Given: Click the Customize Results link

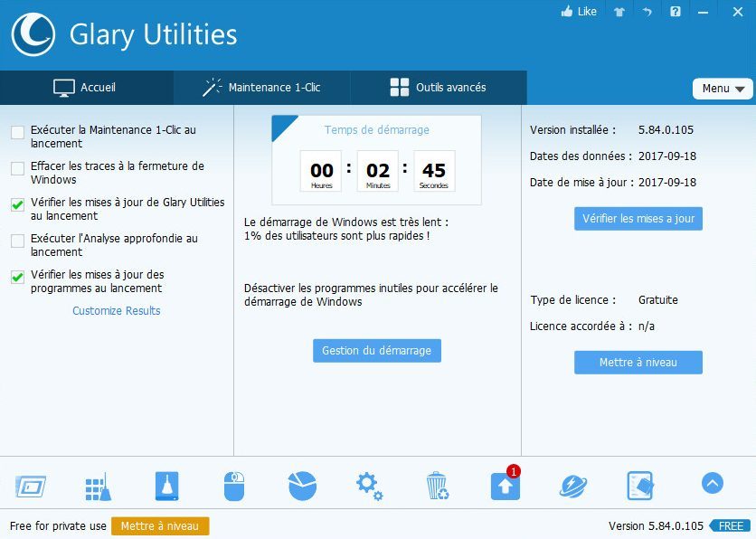Looking at the screenshot, I should 117,311.
